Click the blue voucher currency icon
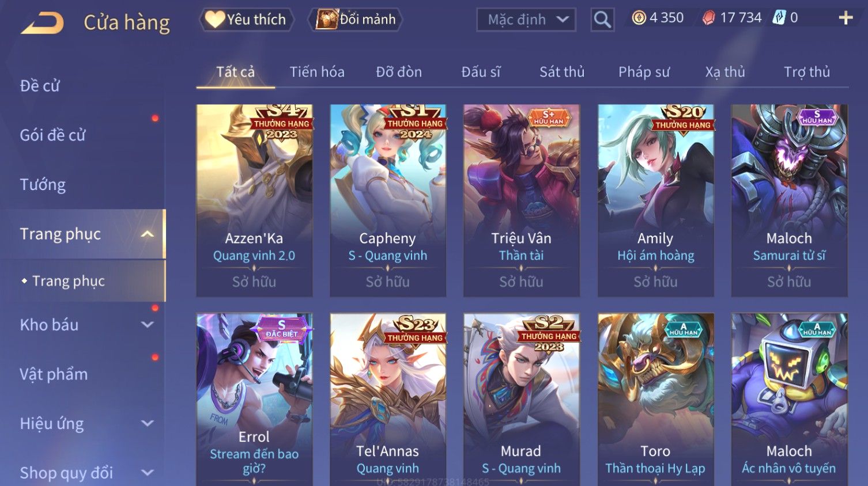The image size is (868, 486). (x=779, y=18)
